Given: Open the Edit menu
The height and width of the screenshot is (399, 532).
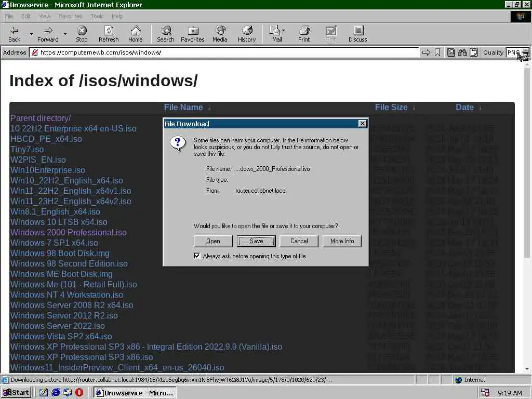Looking at the screenshot, I should (26, 16).
